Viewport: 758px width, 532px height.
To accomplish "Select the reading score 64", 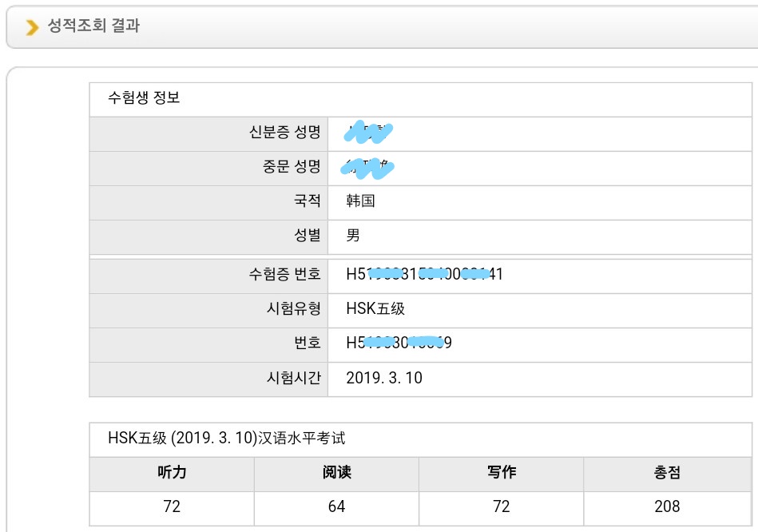I will (x=336, y=506).
